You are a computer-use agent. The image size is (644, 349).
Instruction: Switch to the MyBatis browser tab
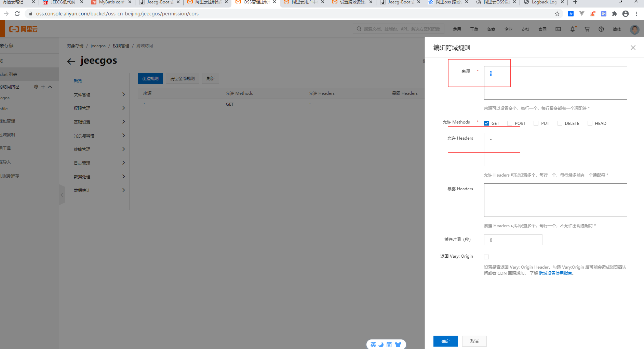click(x=111, y=2)
